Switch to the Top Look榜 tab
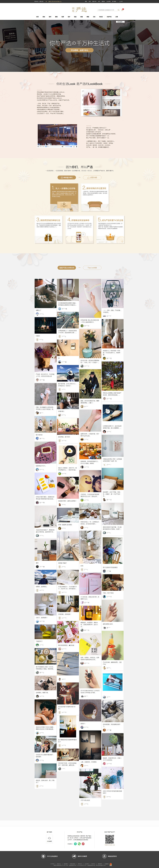Viewport: 159px width, 868px height. click(92, 268)
